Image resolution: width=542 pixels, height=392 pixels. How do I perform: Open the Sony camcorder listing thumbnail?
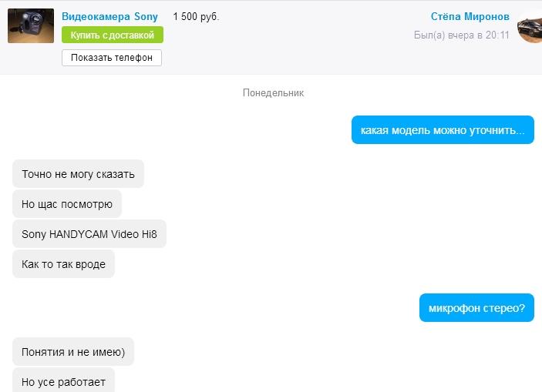31,26
